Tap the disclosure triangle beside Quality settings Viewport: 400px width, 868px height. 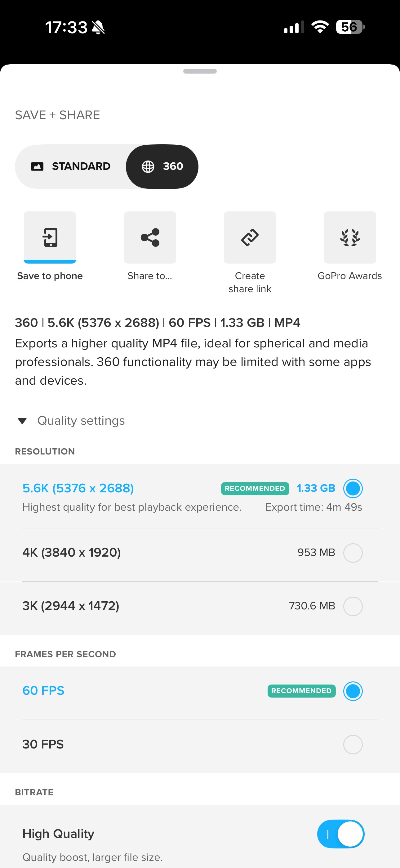click(22, 421)
